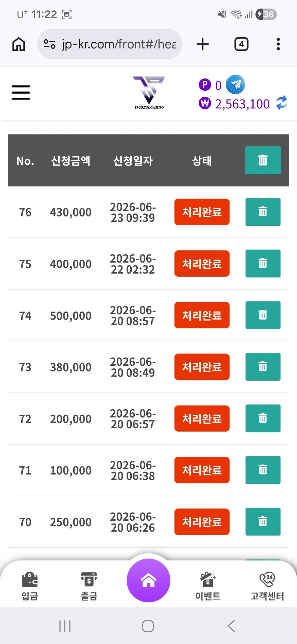The width and height of the screenshot is (297, 644).
Task: Tap the JP Sports & Casino logo
Action: (149, 93)
